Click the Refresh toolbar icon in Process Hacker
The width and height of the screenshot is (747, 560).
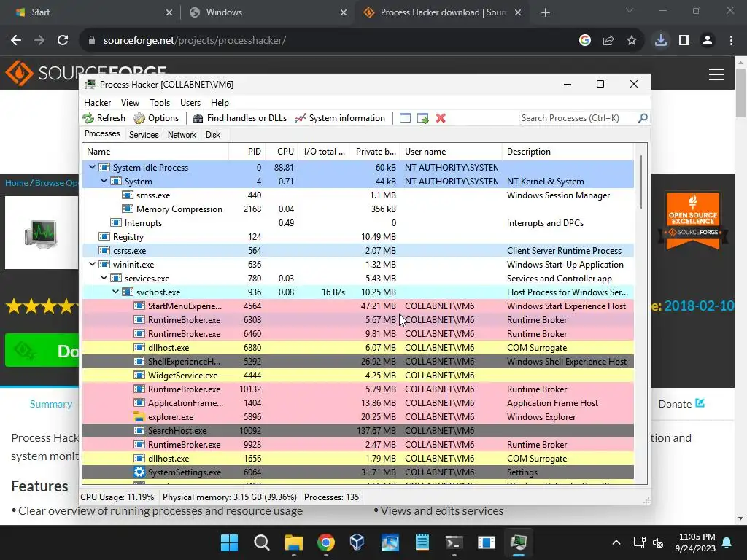tap(88, 118)
